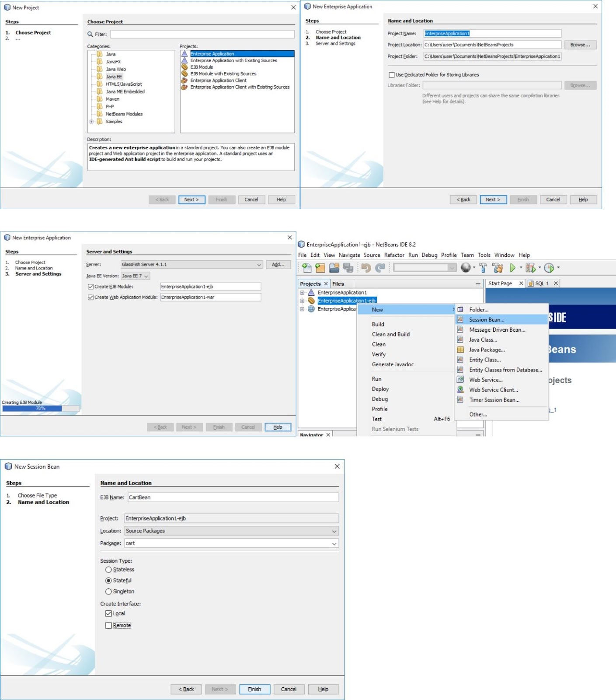Switch to the Files tab
Viewport: 616px width, 700px height.
click(x=338, y=284)
